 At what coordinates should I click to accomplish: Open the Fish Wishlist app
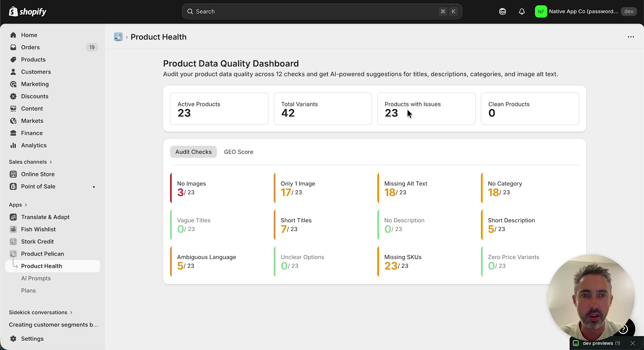pos(39,229)
